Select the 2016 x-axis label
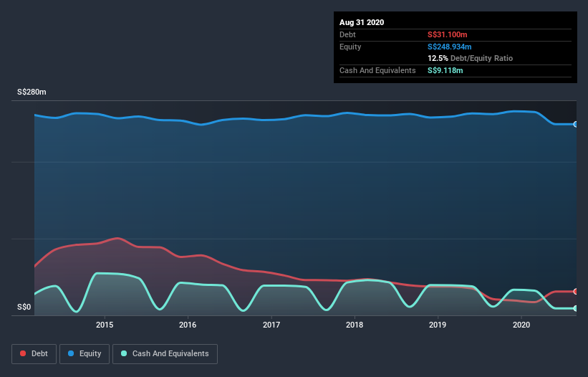Viewport: 588px width, 377px height. pos(188,325)
